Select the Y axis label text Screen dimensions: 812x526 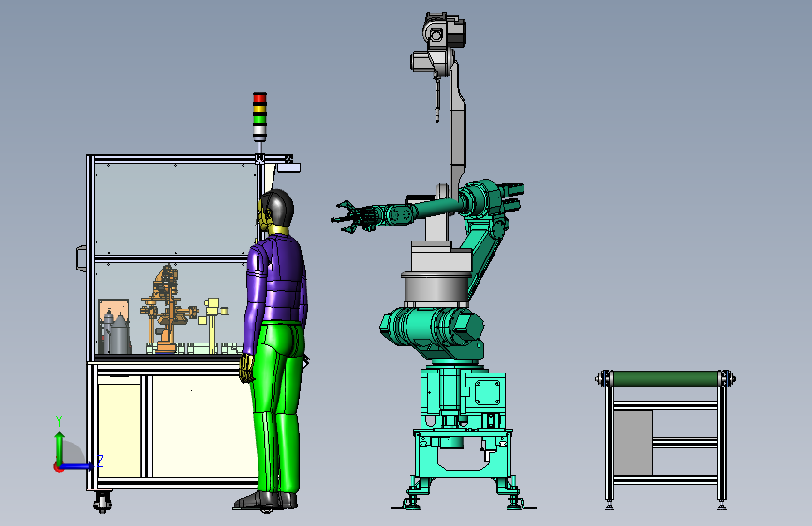point(59,421)
